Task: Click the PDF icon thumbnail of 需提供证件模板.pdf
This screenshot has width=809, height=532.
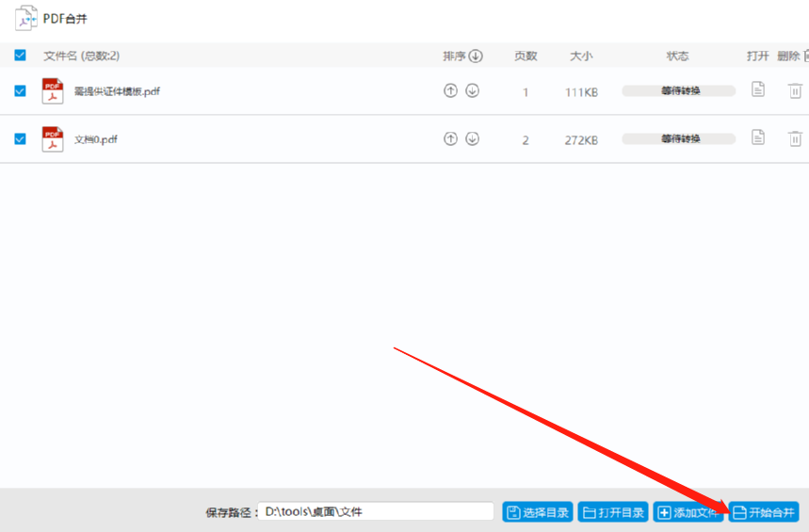Action: pos(53,90)
